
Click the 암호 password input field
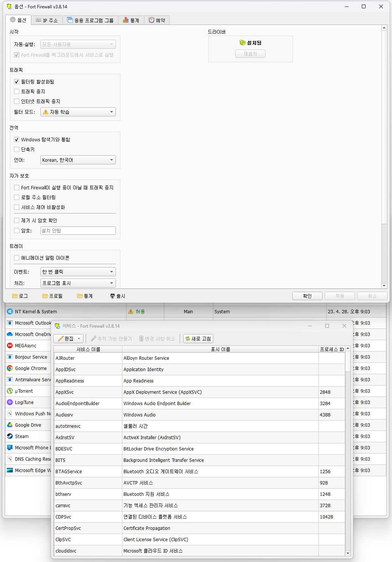pyautogui.click(x=78, y=231)
